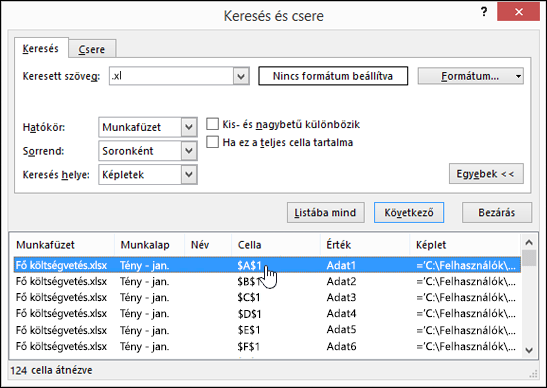The image size is (547, 388).
Task: Open the Sorrend Soronként dropdown
Action: pos(189,151)
